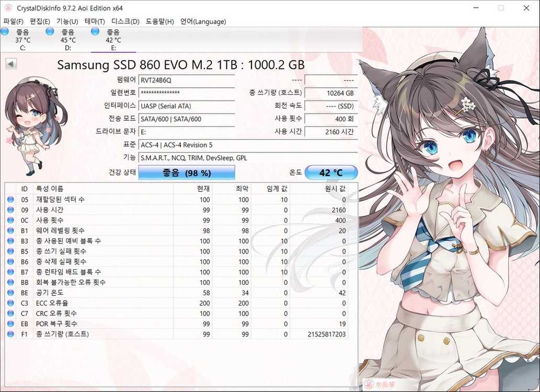
Task: Click the 원시 값 column header
Action: (318, 189)
